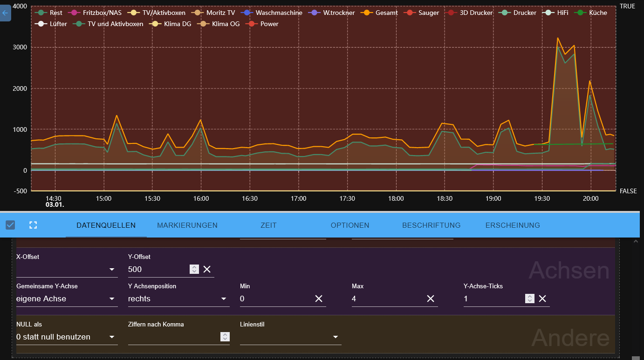
Task: Click Y-Offset stepper arrows
Action: click(194, 269)
